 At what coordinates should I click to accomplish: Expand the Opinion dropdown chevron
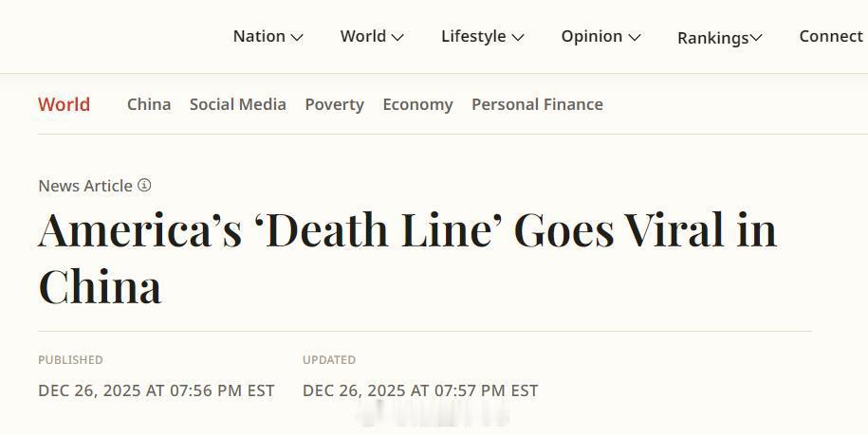point(635,38)
